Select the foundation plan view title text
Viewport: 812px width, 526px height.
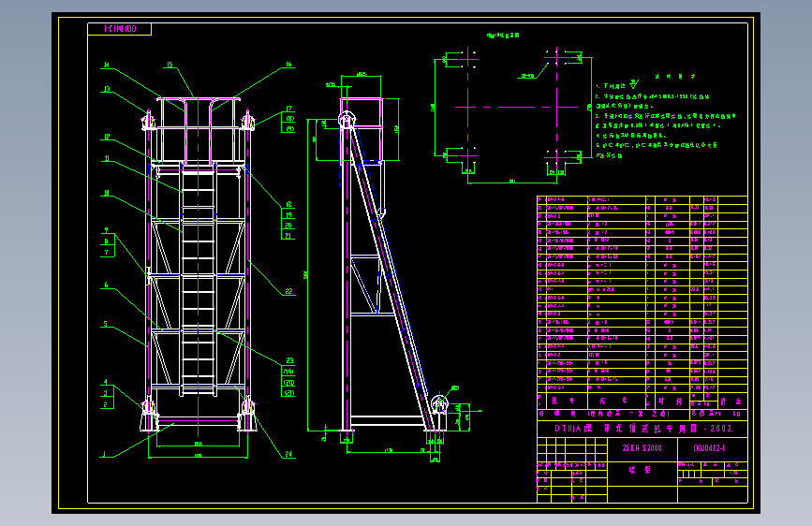503,36
